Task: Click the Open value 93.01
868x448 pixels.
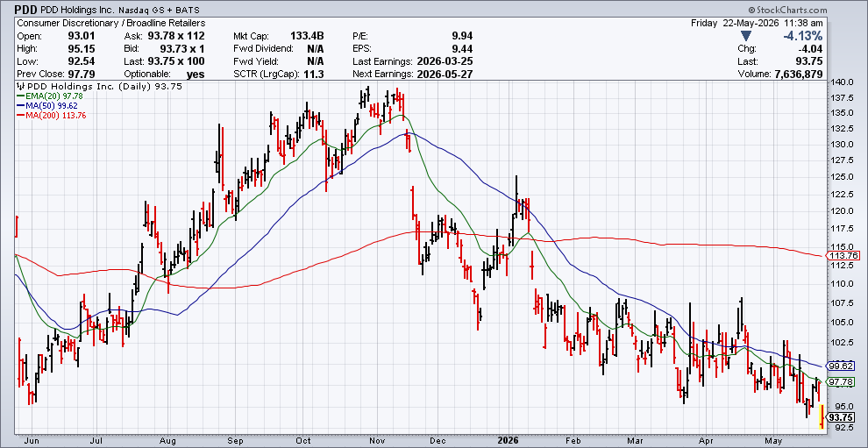Action: [x=80, y=35]
